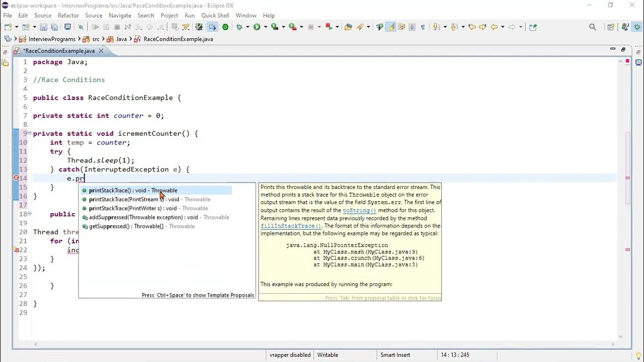Minimize the editor area button

[612, 49]
